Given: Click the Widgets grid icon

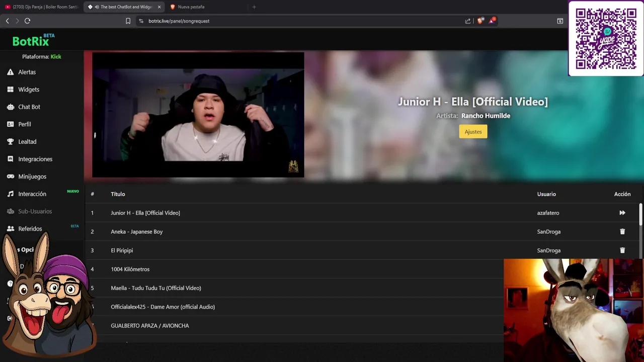Looking at the screenshot, I should coord(10,89).
